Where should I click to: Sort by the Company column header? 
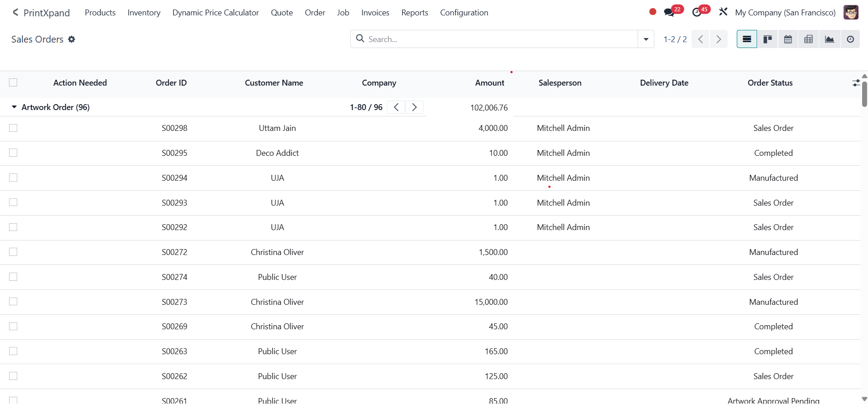tap(379, 83)
